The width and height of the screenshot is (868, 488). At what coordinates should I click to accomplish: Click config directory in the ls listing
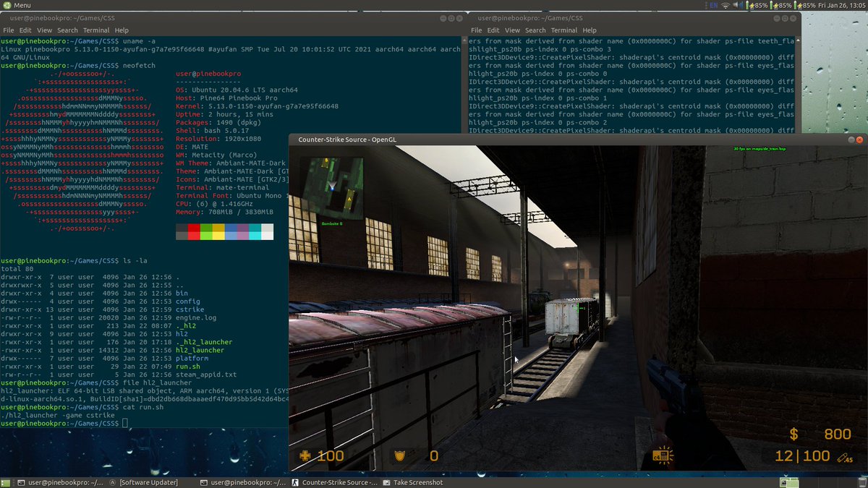point(188,301)
